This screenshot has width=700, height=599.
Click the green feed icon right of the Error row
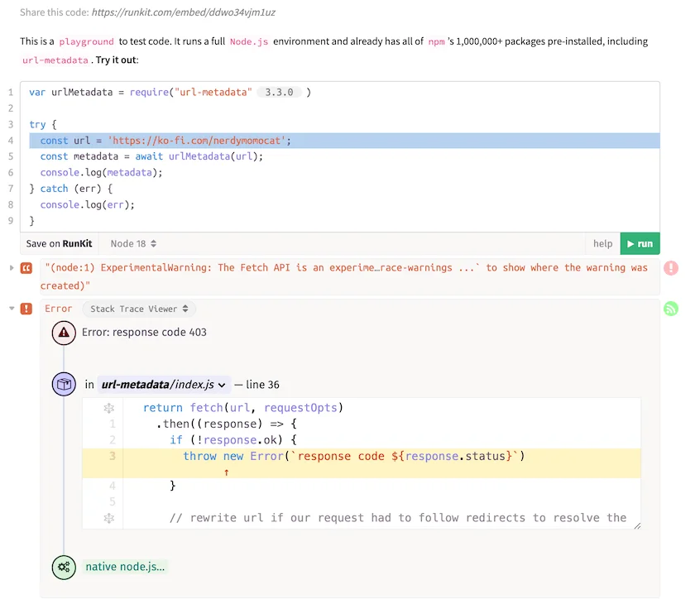[x=671, y=309]
